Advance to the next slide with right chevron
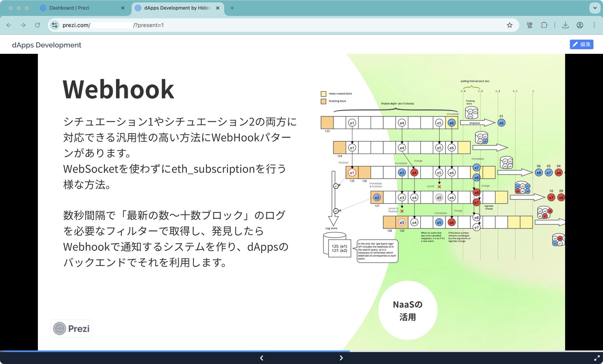Screen dimensions: 603x364 pos(341,358)
